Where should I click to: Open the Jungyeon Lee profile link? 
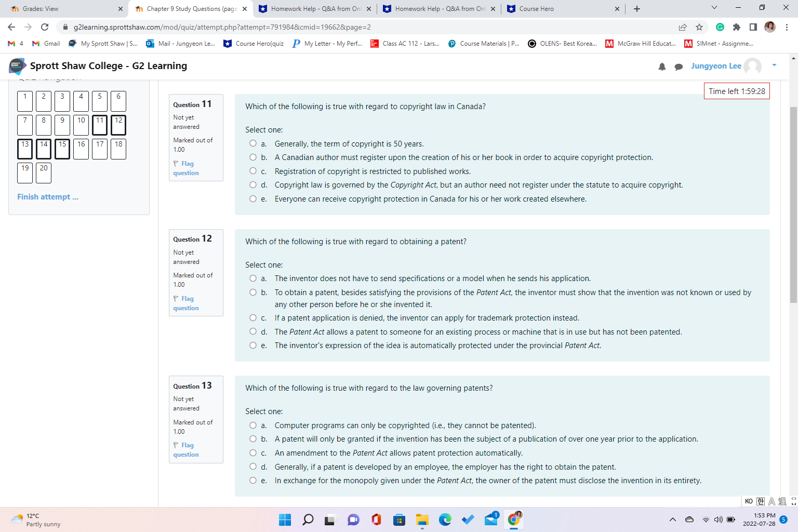point(716,66)
